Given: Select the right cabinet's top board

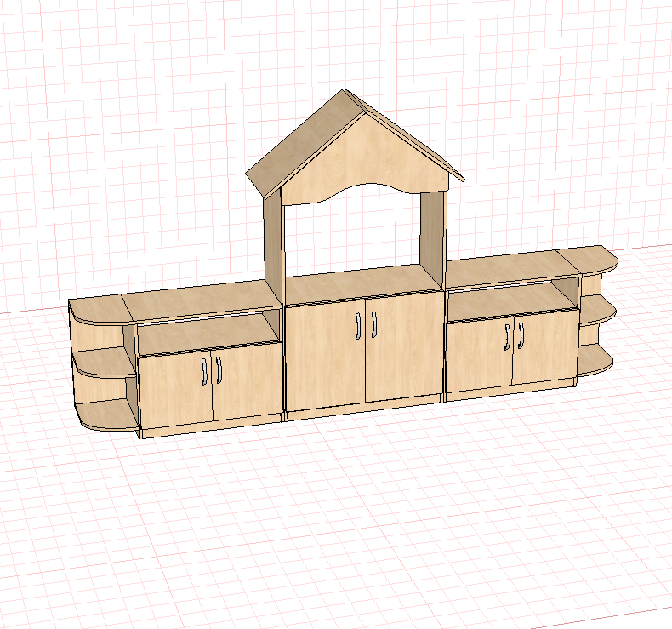Looking at the screenshot, I should pyautogui.click(x=512, y=269).
